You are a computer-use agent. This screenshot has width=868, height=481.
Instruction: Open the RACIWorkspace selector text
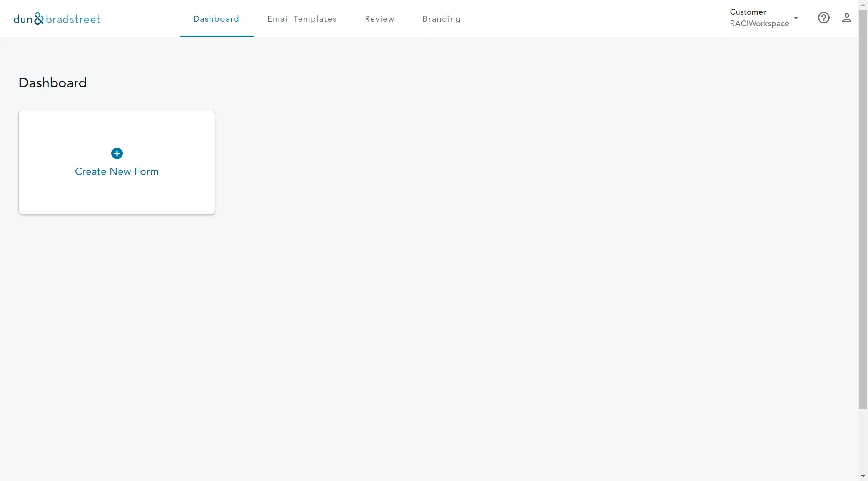[x=759, y=23]
